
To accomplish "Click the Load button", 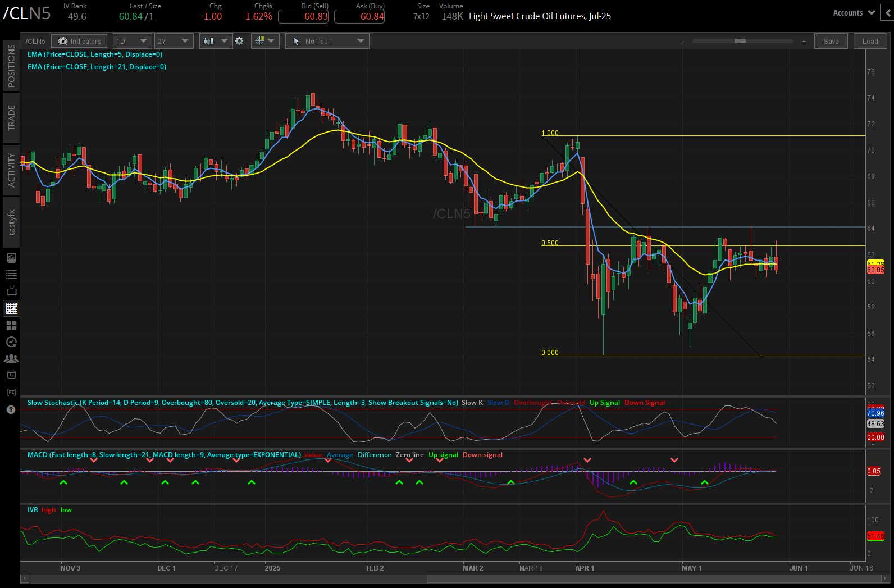I will pos(870,41).
